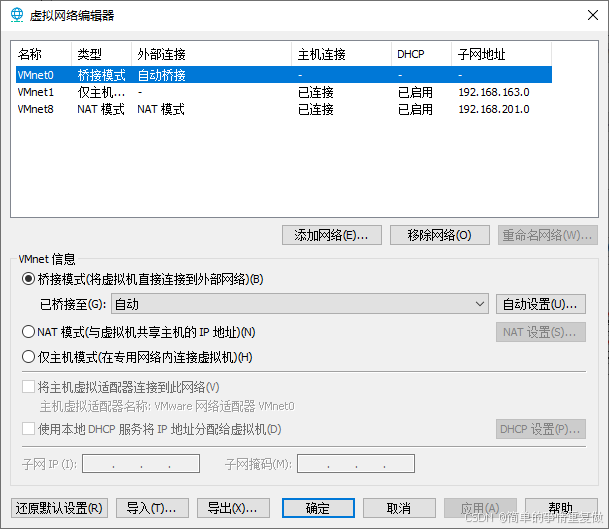Click 已连接 cell in VMnet8 row
The width and height of the screenshot is (609, 529).
(x=316, y=109)
